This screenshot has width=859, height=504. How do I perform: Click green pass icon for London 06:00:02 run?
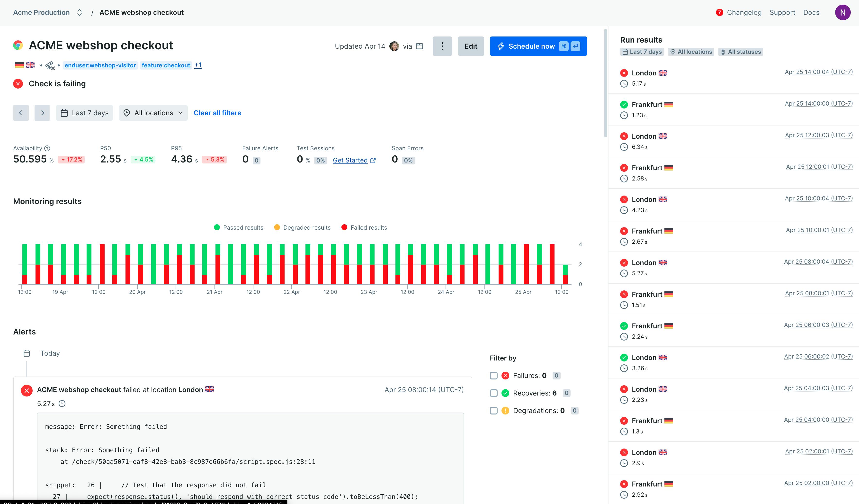[x=624, y=358]
